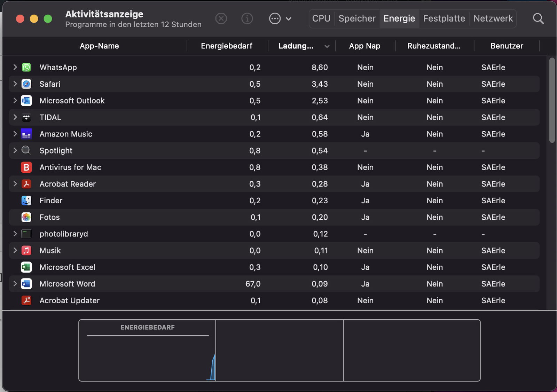
Task: Click the stop process icon
Action: 221,18
